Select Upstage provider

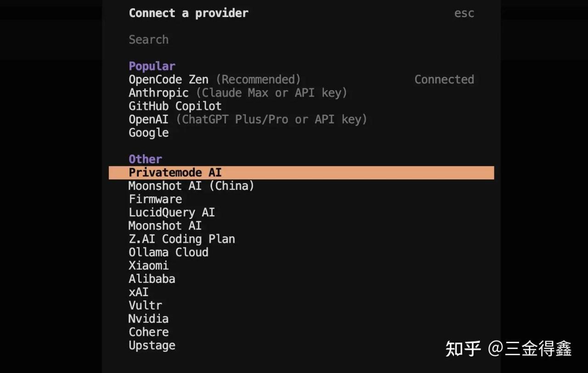tap(152, 346)
